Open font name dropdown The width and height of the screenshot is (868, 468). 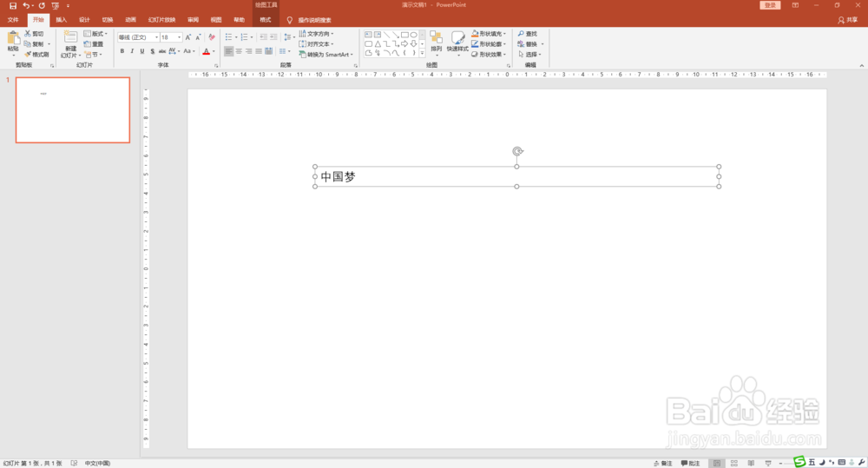156,37
